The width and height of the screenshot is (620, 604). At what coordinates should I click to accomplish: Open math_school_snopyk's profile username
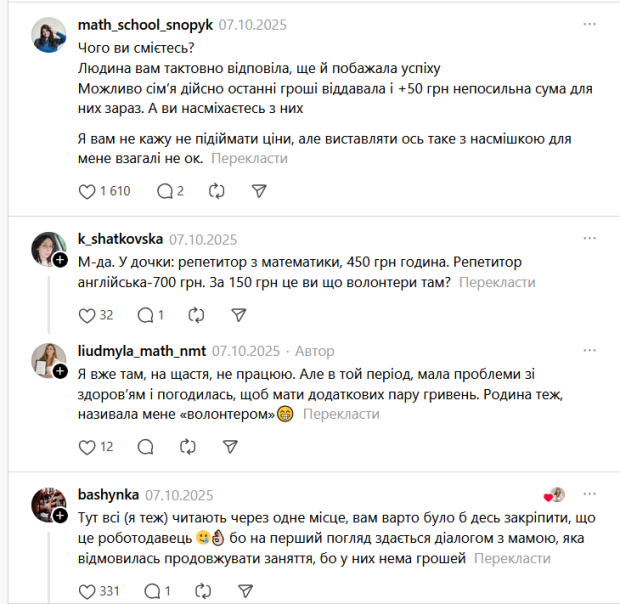(144, 23)
